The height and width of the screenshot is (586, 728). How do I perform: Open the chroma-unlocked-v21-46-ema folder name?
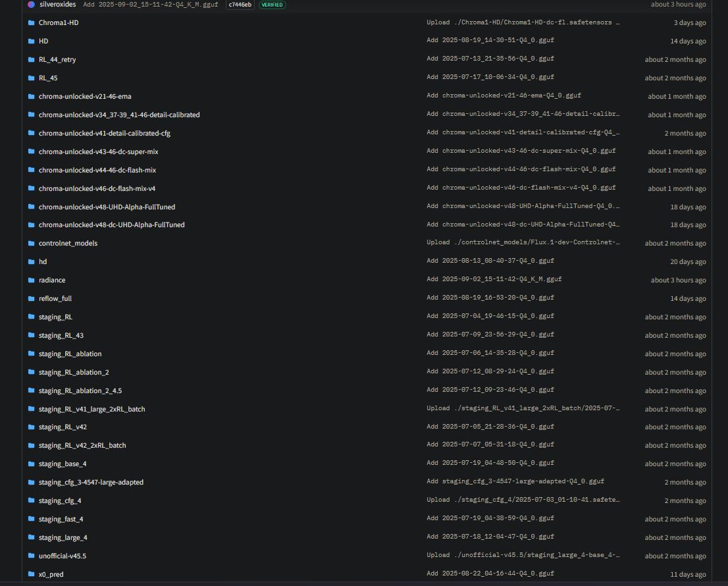[x=85, y=97]
